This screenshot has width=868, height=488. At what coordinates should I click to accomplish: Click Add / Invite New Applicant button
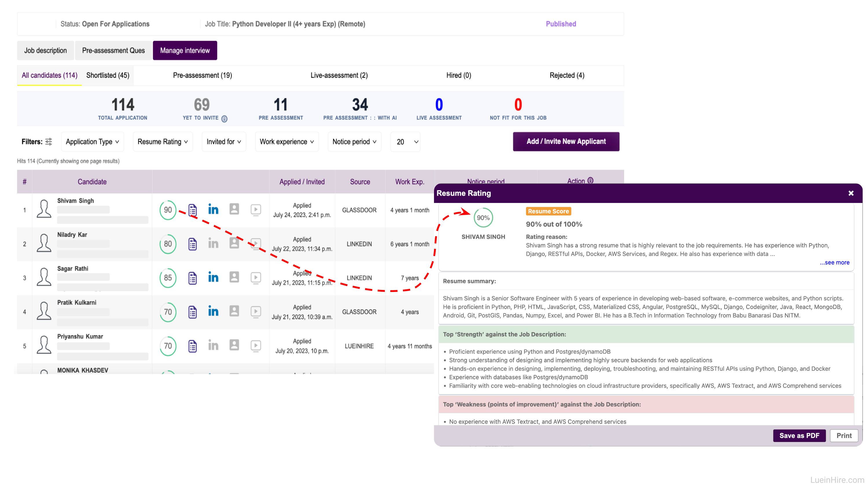point(566,141)
